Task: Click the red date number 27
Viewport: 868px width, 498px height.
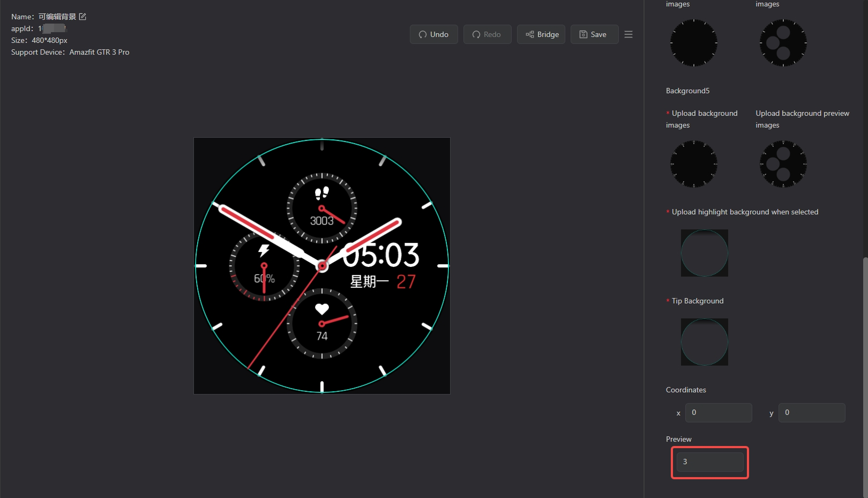Action: [406, 281]
